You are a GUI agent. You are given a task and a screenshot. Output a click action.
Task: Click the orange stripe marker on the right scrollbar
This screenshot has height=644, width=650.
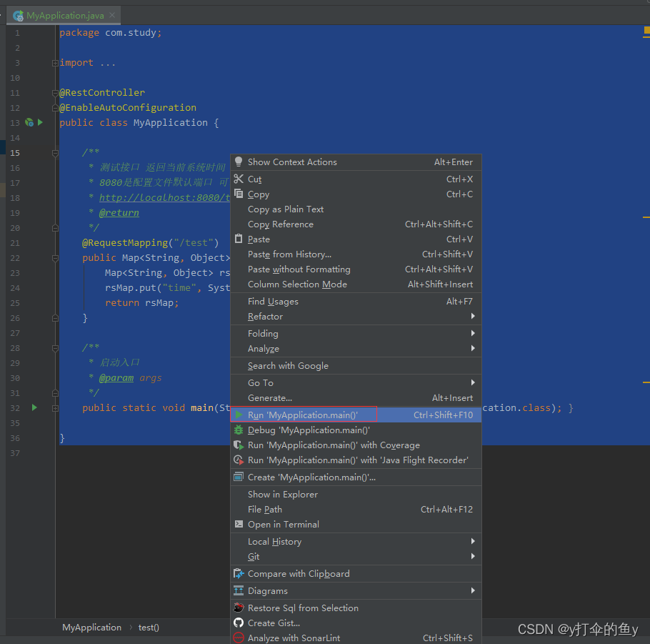point(646,31)
